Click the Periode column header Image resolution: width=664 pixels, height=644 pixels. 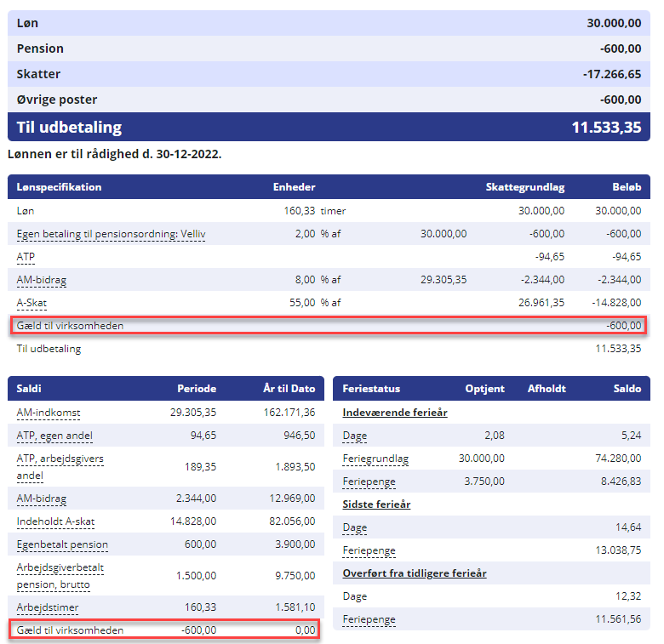point(197,389)
